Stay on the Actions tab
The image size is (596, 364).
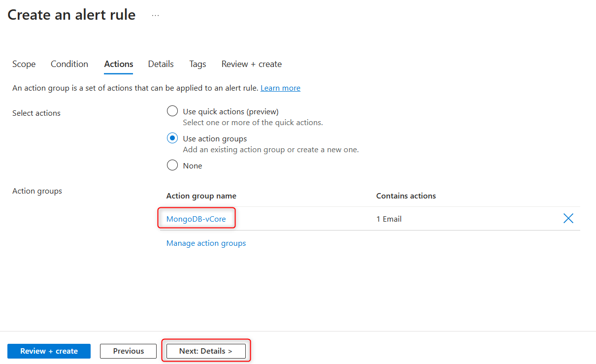[x=118, y=64]
